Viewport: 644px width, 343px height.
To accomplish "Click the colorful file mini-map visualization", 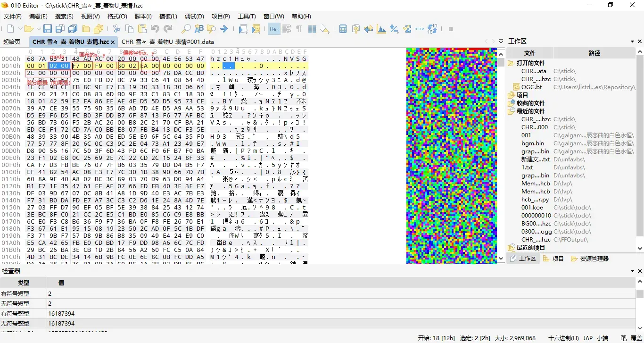I will pyautogui.click(x=452, y=156).
